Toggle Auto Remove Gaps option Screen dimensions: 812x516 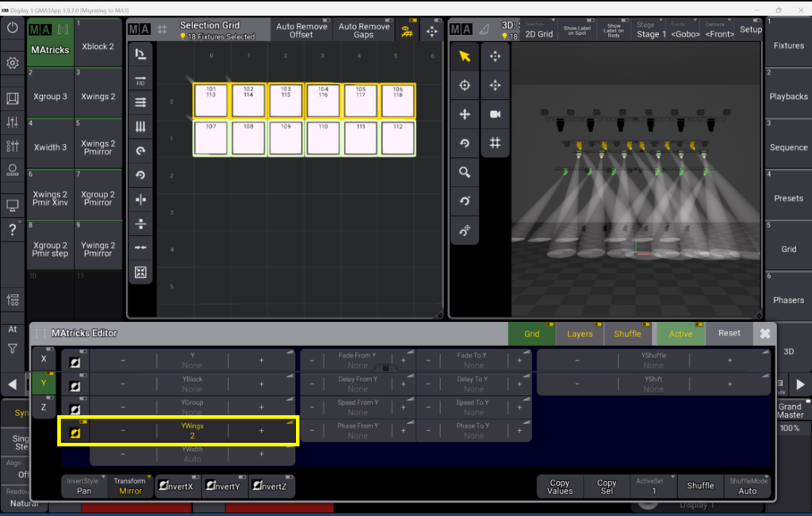pos(364,30)
